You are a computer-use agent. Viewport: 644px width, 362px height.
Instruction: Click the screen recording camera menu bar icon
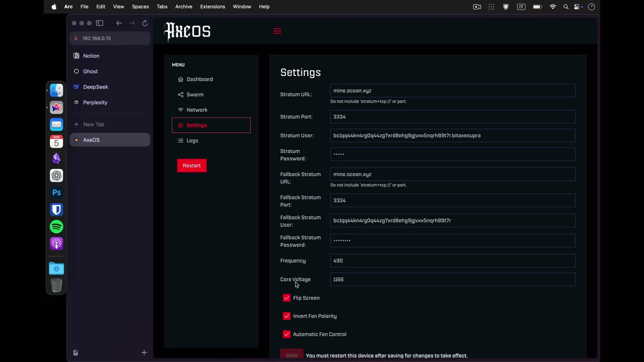[x=477, y=7]
